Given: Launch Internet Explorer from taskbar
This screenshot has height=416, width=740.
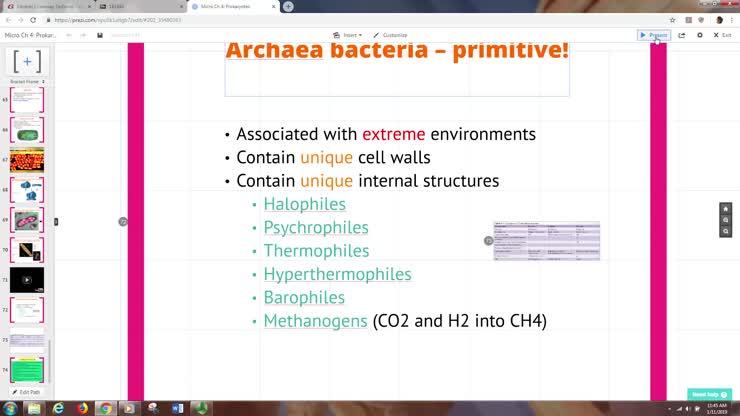Looking at the screenshot, I should 58,408.
